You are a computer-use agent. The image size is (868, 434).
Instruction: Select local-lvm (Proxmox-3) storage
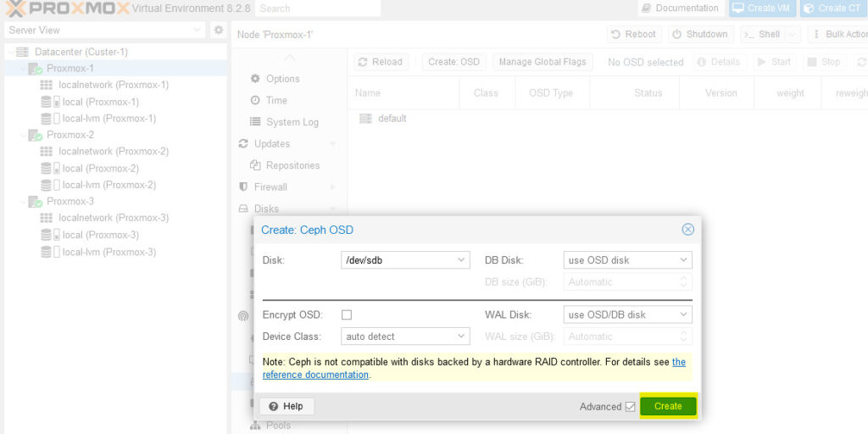tap(109, 252)
